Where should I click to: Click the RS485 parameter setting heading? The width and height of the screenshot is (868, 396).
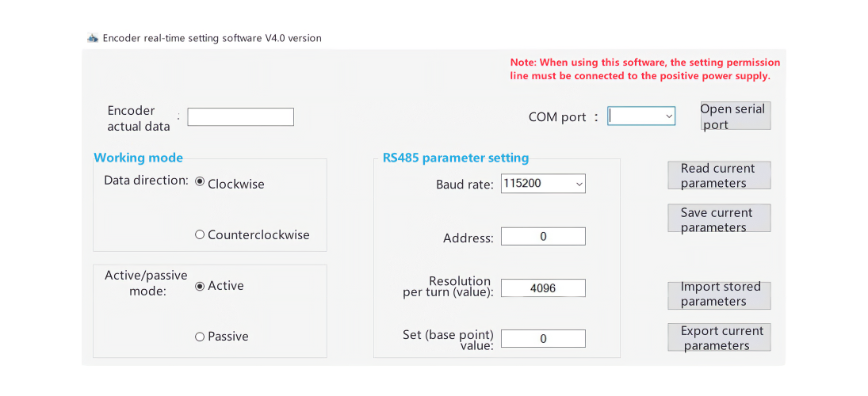point(456,158)
